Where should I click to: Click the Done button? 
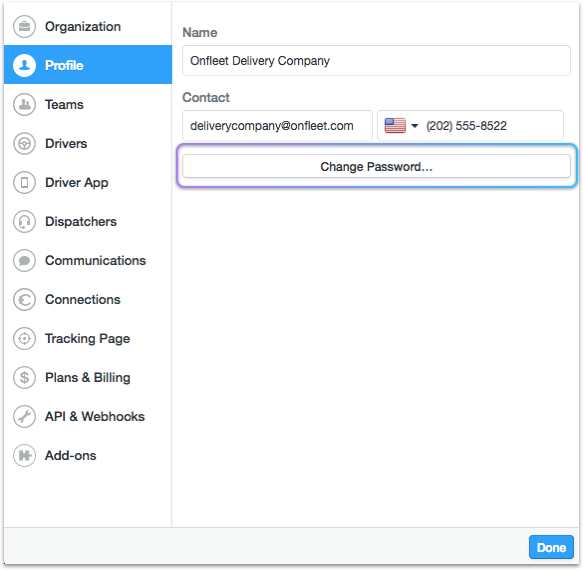[551, 547]
